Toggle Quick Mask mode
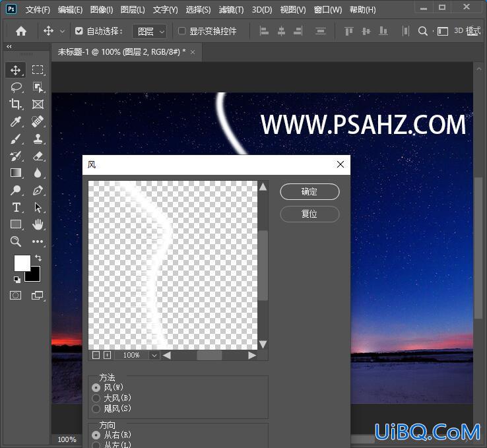Viewport: 487px width, 448px height. click(16, 295)
